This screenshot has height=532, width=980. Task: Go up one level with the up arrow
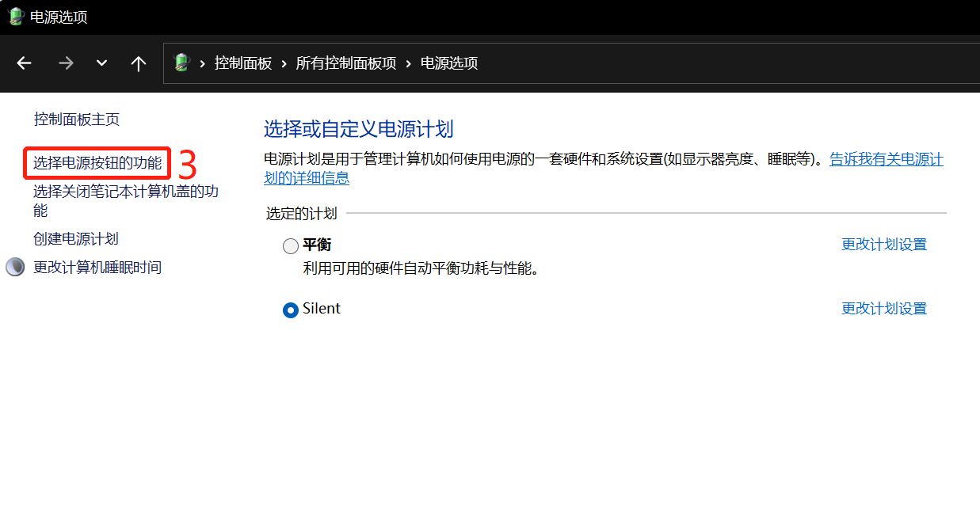click(x=139, y=63)
